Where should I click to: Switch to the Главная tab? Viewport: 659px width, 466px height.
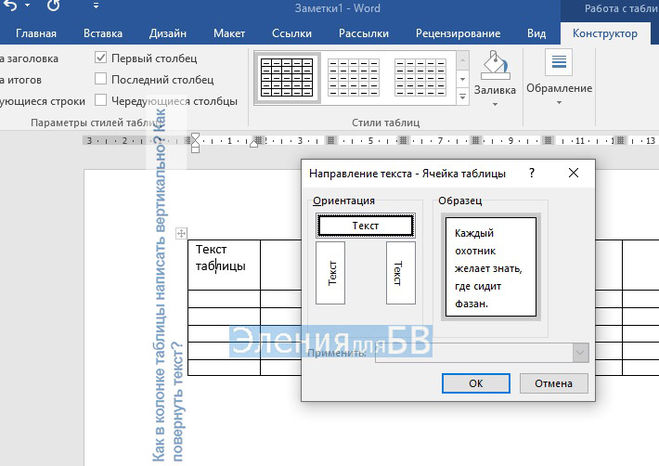36,33
